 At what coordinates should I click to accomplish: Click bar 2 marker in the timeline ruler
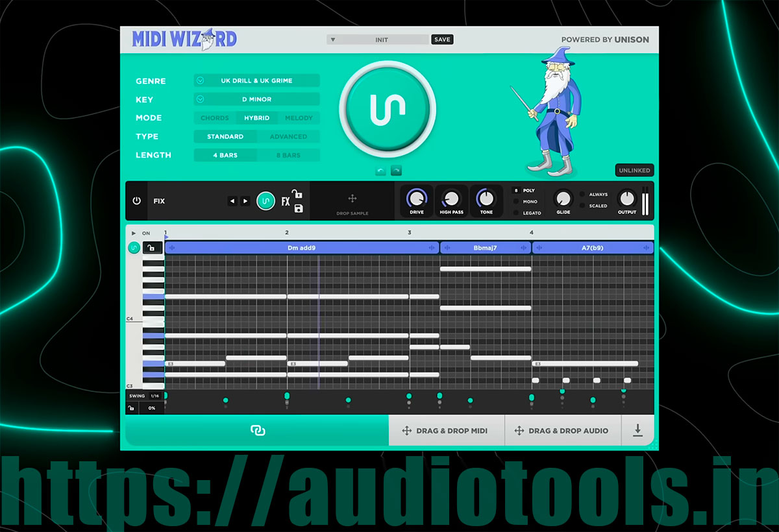point(287,232)
